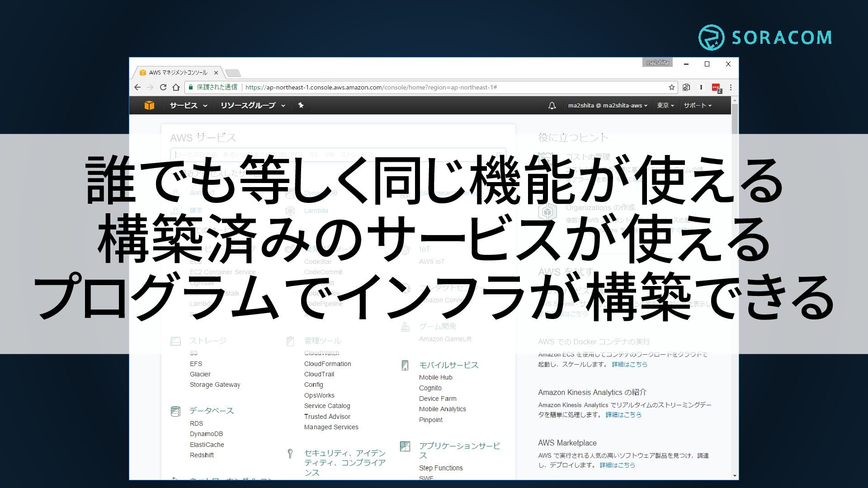Open the 東京 region dropdown
Viewport: 868px width, 488px height.
[x=665, y=105]
